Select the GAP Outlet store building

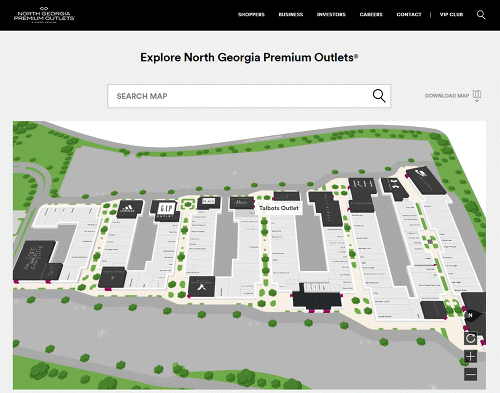pyautogui.click(x=166, y=210)
